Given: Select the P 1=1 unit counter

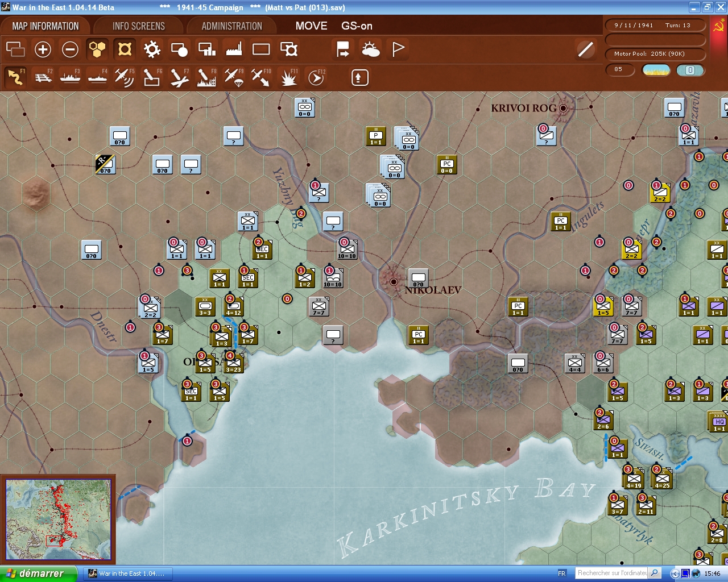Looking at the screenshot, I should click(375, 136).
